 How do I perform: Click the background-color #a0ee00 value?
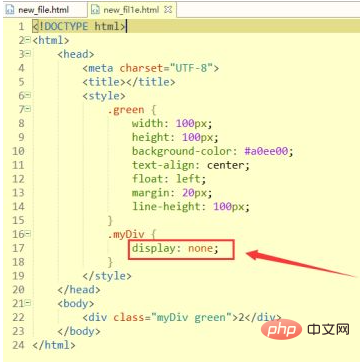point(266,151)
